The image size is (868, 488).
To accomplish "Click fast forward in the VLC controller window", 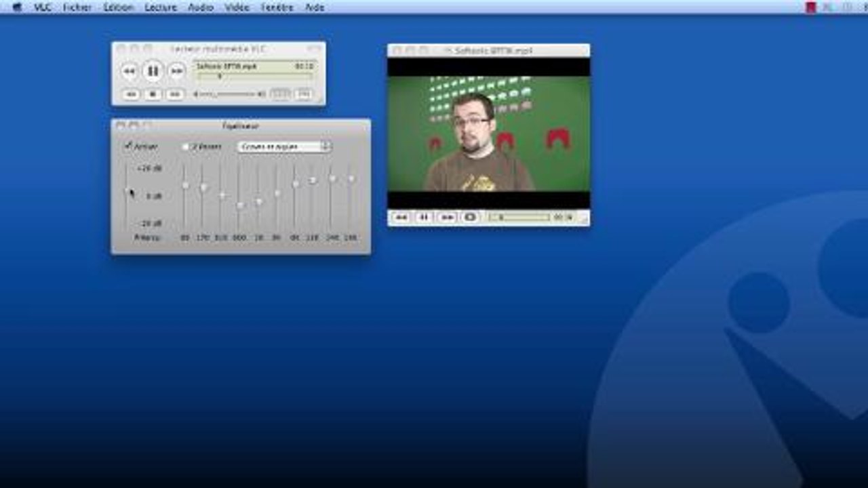I will (177, 70).
